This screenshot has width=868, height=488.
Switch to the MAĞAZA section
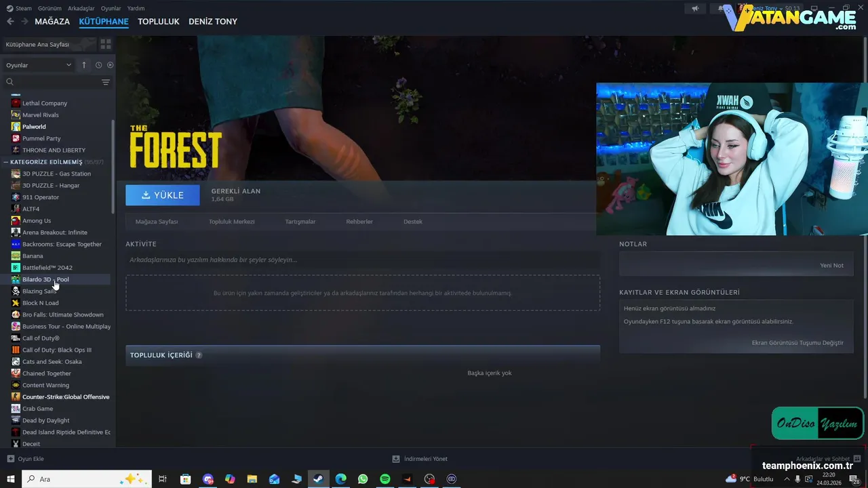[x=52, y=22]
